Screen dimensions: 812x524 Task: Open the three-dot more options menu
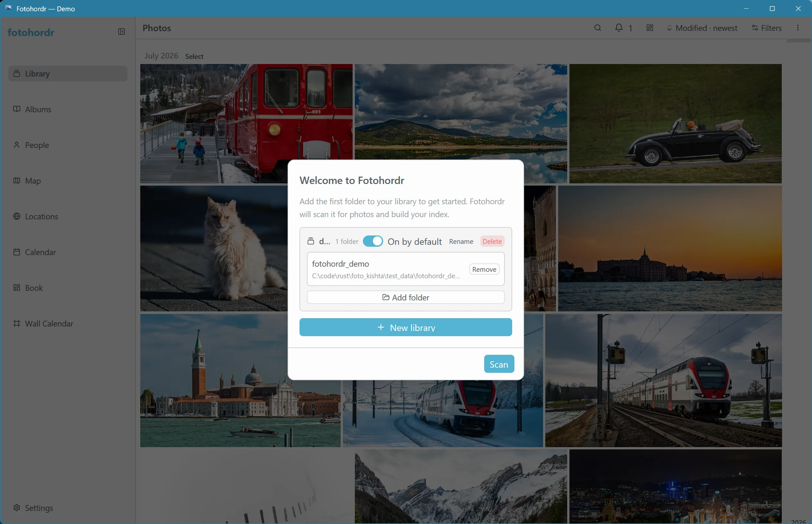point(798,28)
